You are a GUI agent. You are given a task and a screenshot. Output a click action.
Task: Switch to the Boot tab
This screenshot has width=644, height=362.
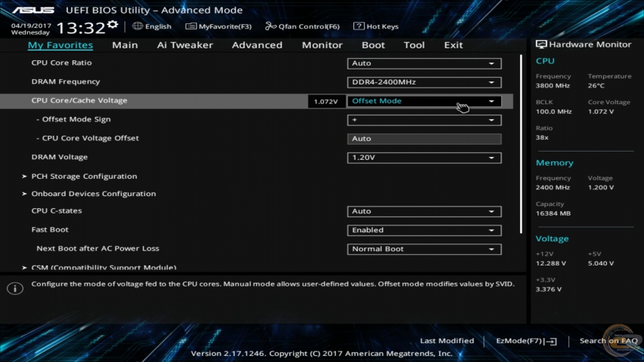tap(373, 45)
